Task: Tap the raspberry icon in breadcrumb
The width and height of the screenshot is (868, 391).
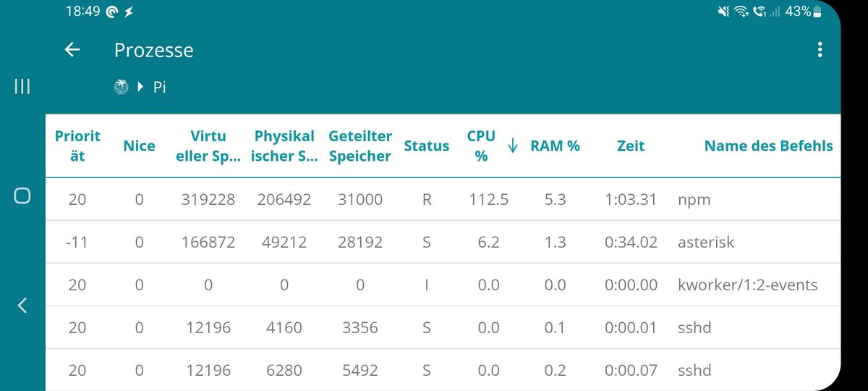Action: (x=122, y=87)
